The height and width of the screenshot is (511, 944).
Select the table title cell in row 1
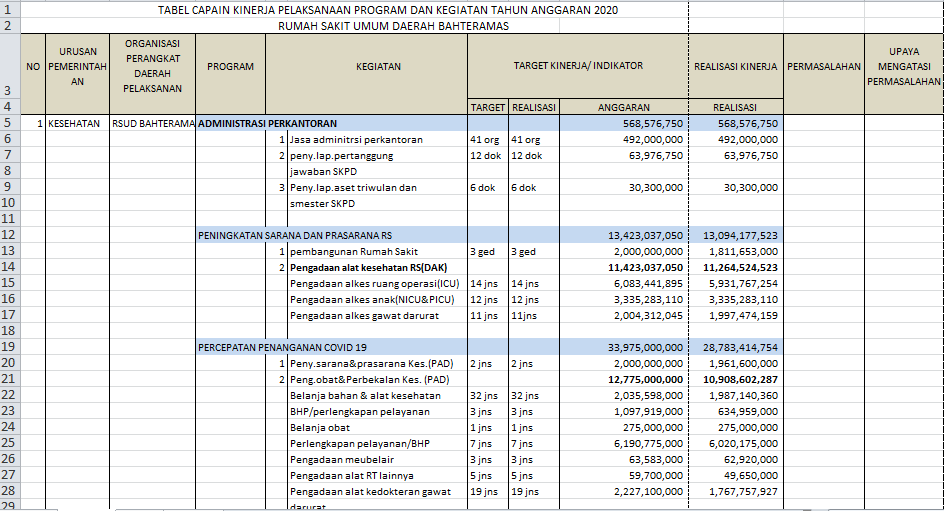(388, 9)
